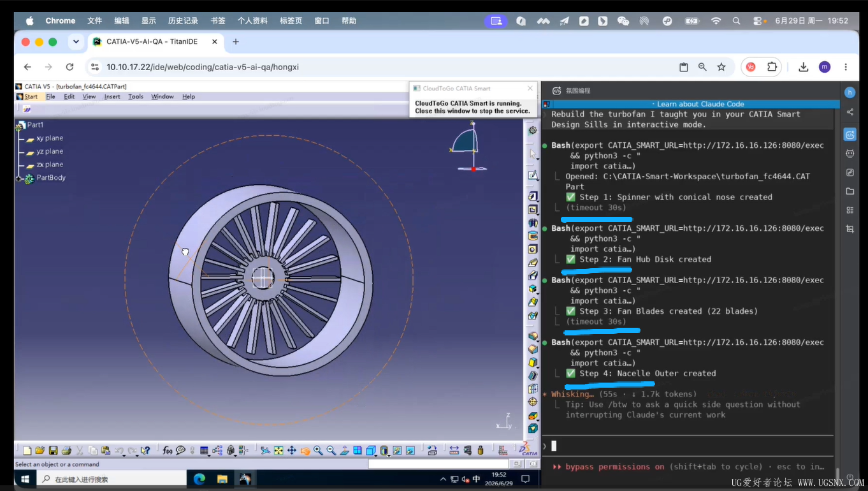Click the Sketch tool in right toolbar
This screenshot has height=491, width=868.
click(533, 175)
